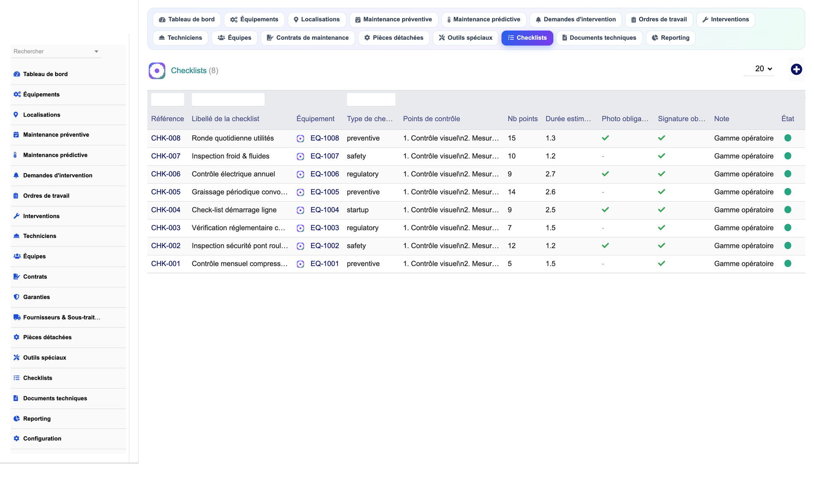Toggle the Photo obligatoire check for CHK-004
Screen dimensions: 814x504
(605, 210)
